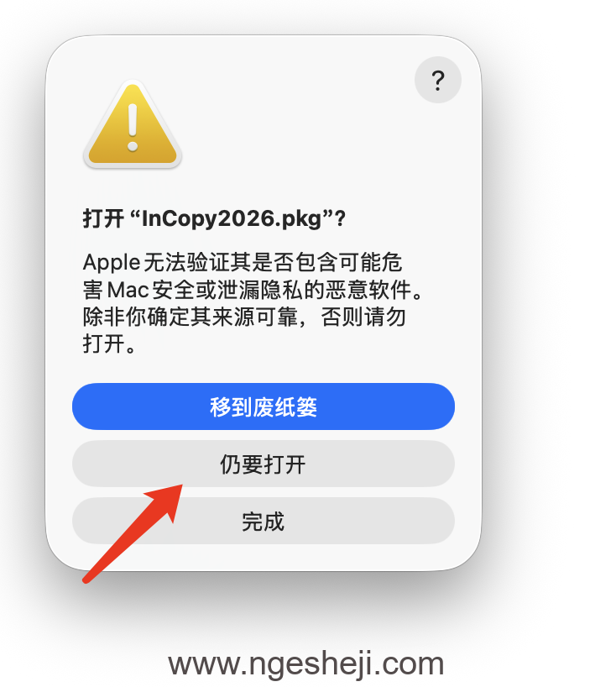The height and width of the screenshot is (687, 616).
Task: Move the package to Trash with the blue button
Action: tap(264, 406)
